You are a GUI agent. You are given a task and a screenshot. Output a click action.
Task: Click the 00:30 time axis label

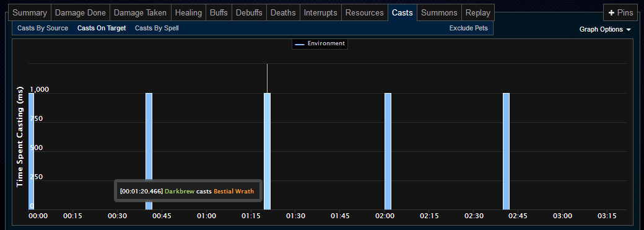118,216
